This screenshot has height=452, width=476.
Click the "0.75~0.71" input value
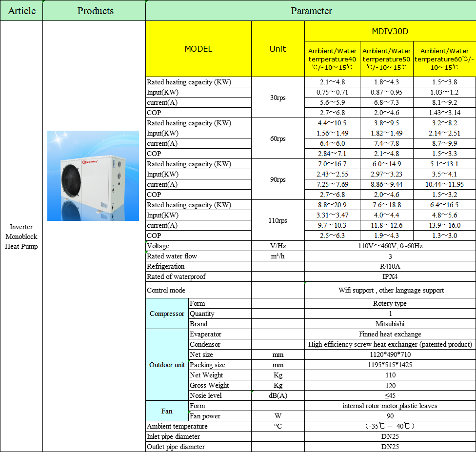[x=333, y=92]
